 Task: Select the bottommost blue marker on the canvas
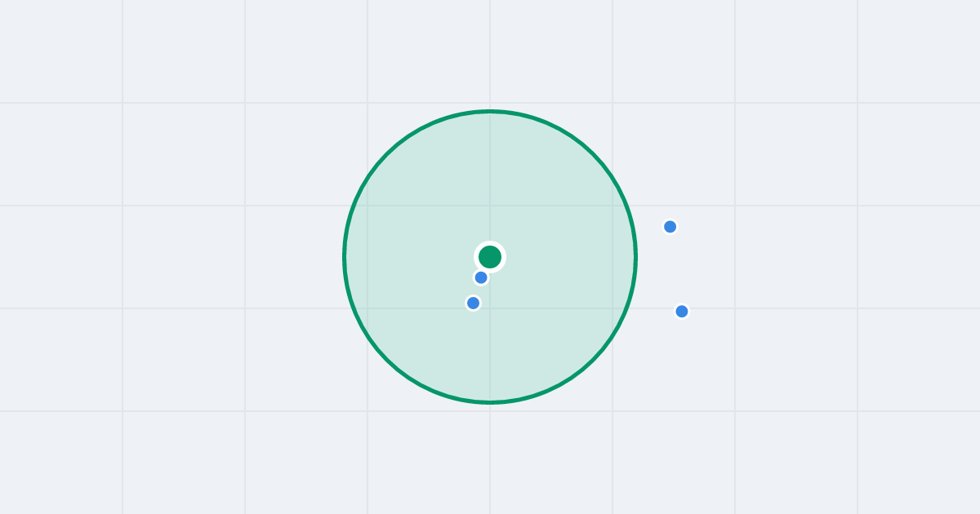pyautogui.click(x=682, y=311)
